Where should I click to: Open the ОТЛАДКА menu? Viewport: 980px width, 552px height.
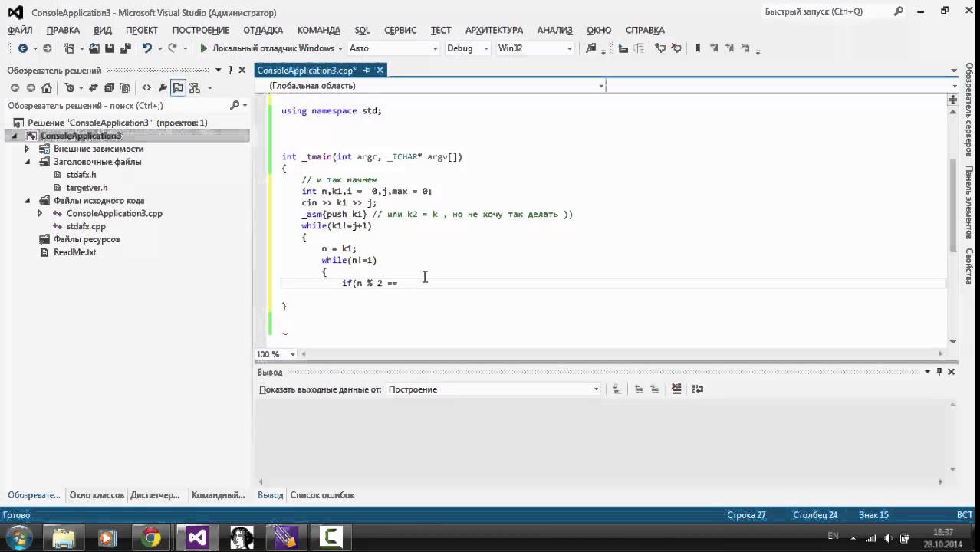[263, 30]
